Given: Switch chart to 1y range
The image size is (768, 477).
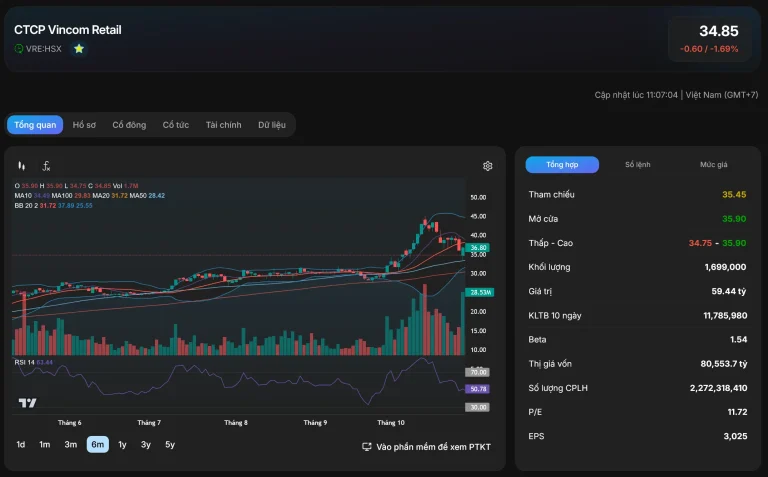Looking at the screenshot, I should pos(122,445).
